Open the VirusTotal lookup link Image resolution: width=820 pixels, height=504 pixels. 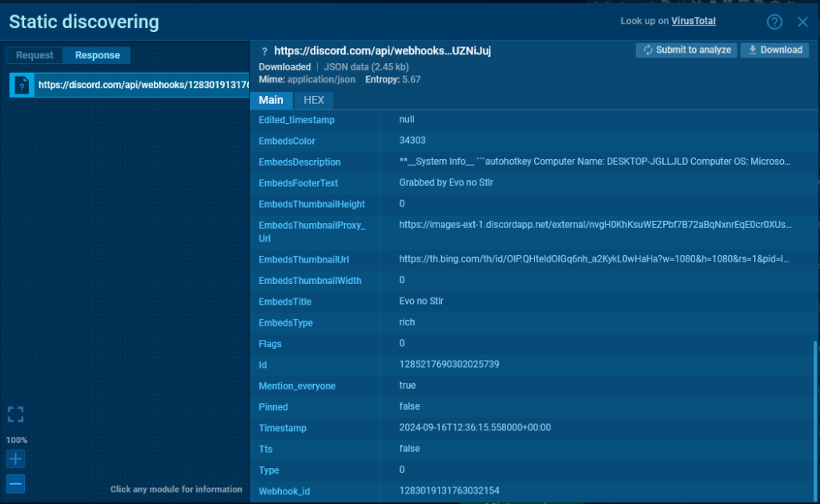coord(693,21)
